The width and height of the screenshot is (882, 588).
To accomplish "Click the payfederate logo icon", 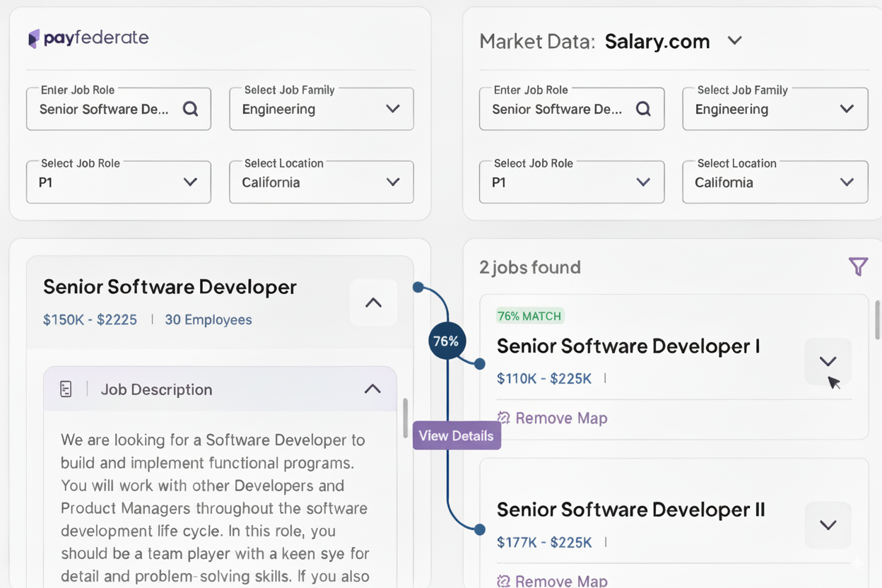I will 33,38.
